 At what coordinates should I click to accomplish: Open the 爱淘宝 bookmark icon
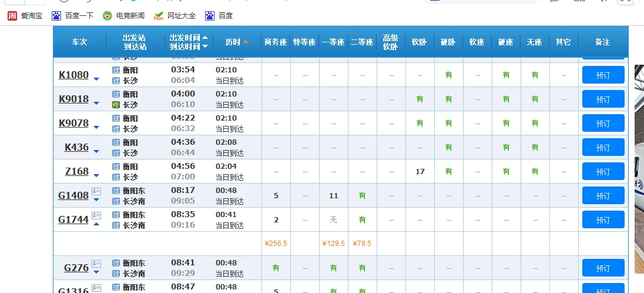pos(12,16)
